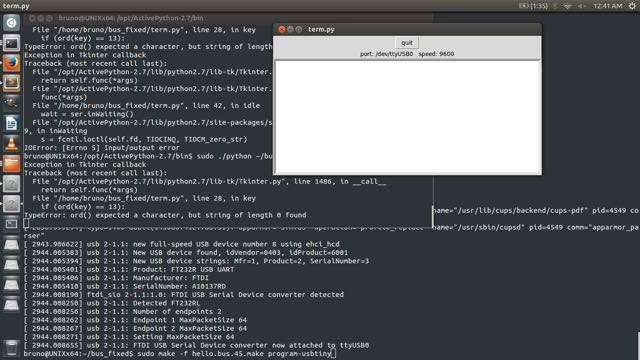The image size is (640, 360).
Task: Open the Wi-Fi network indicator
Action: [x=567, y=6]
